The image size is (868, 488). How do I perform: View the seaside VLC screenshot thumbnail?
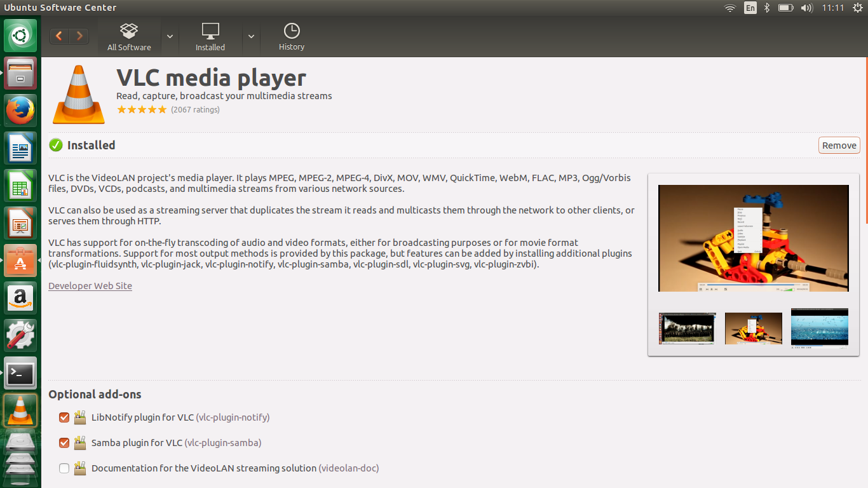click(819, 329)
